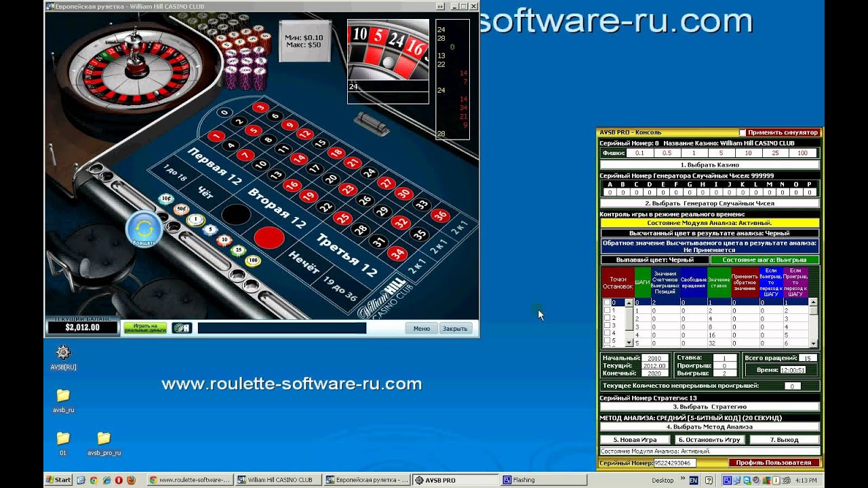Switch to AVSB PRO taskbar window
This screenshot has height=488, width=868.
point(456,480)
